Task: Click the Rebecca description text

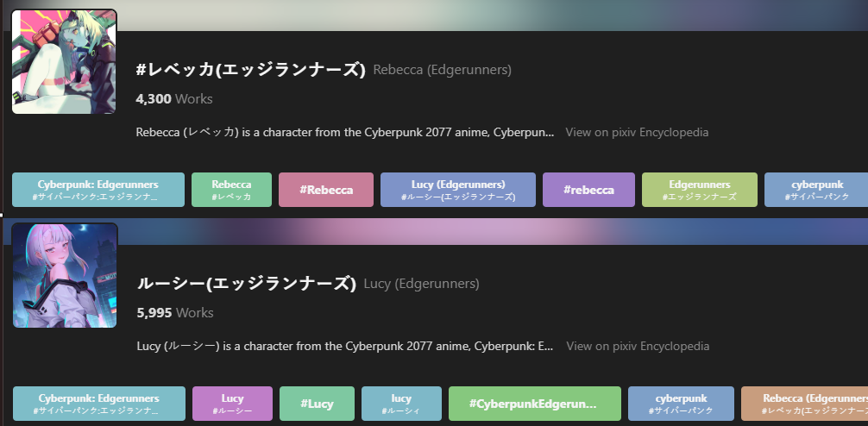Action: [345, 132]
